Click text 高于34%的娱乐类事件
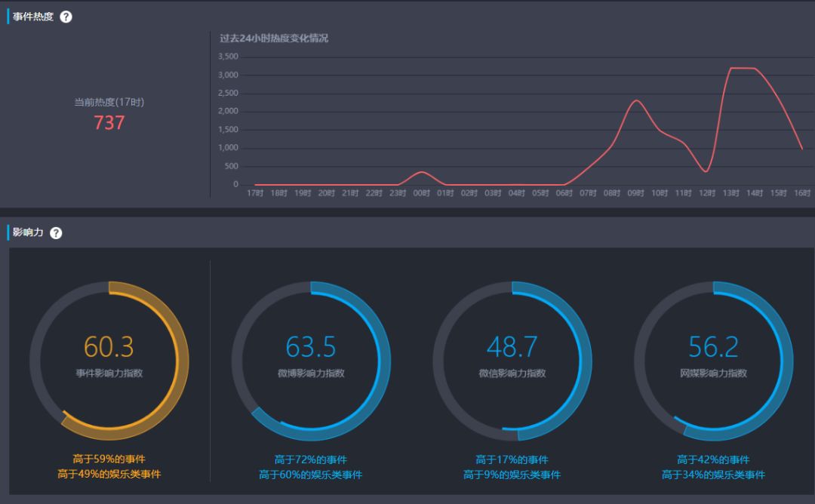815x504 pixels. (713, 475)
